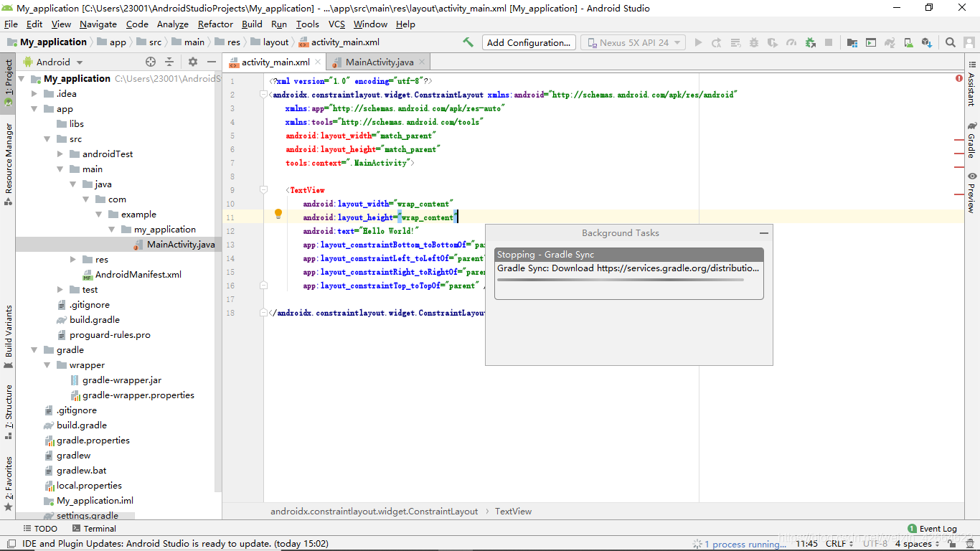Click the '1 process running...' status link
The width and height of the screenshot is (980, 551).
(x=745, y=545)
